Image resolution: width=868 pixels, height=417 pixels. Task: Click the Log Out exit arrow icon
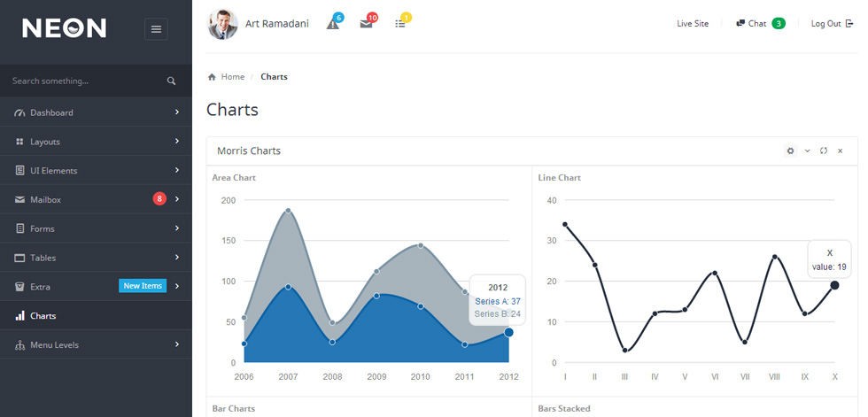849,23
